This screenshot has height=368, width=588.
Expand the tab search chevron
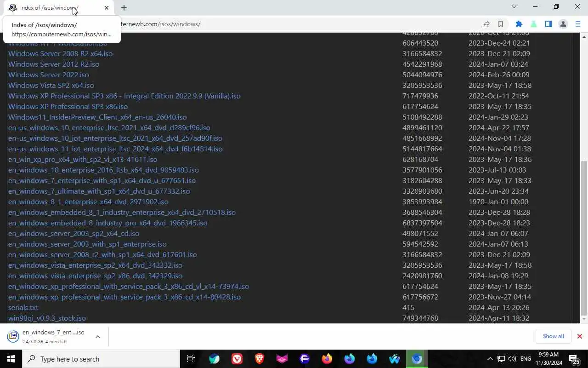pos(514,7)
